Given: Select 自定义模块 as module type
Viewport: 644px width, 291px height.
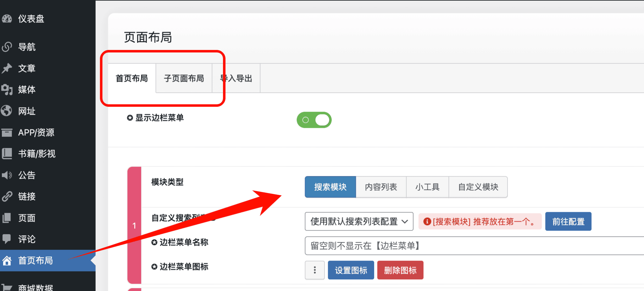Looking at the screenshot, I should [478, 187].
